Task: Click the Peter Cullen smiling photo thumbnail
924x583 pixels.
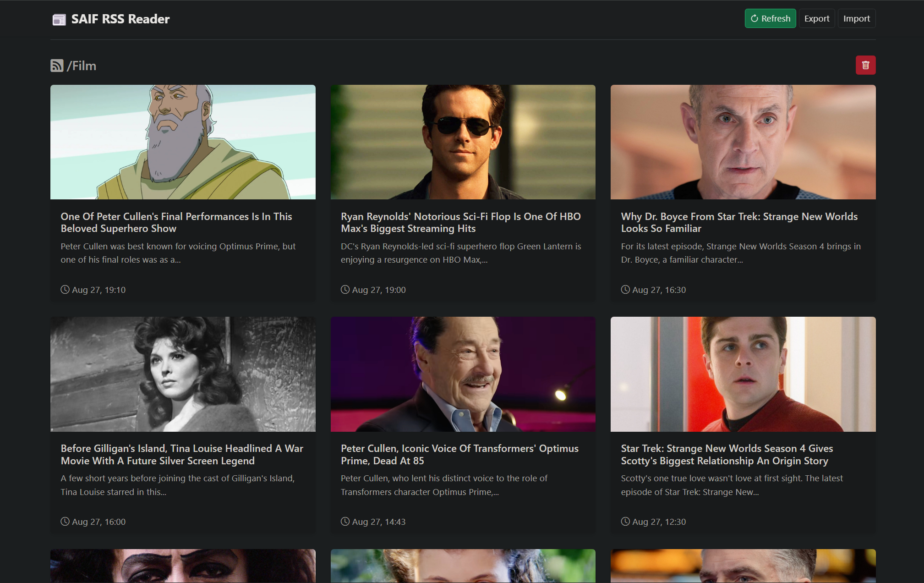Action: pos(463,374)
